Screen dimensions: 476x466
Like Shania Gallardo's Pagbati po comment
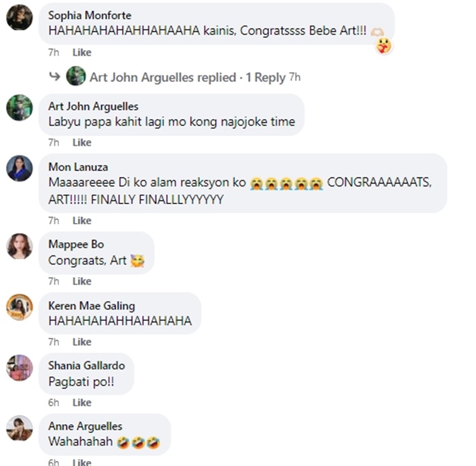tap(82, 403)
